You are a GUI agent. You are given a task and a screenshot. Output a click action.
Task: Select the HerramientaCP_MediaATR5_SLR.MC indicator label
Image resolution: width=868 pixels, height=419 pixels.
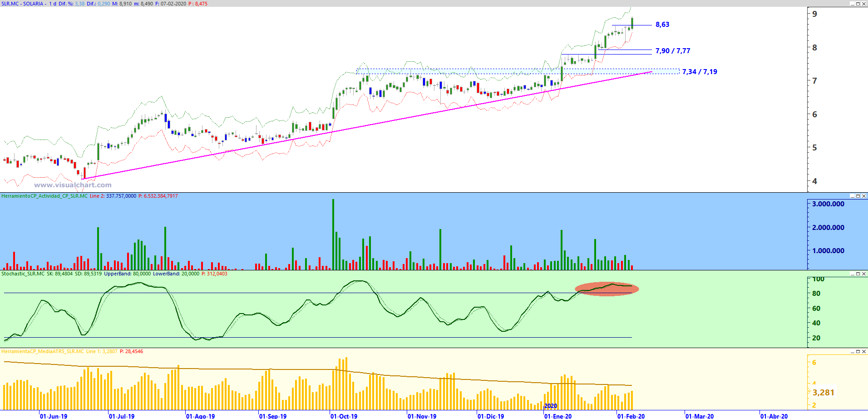coord(43,352)
